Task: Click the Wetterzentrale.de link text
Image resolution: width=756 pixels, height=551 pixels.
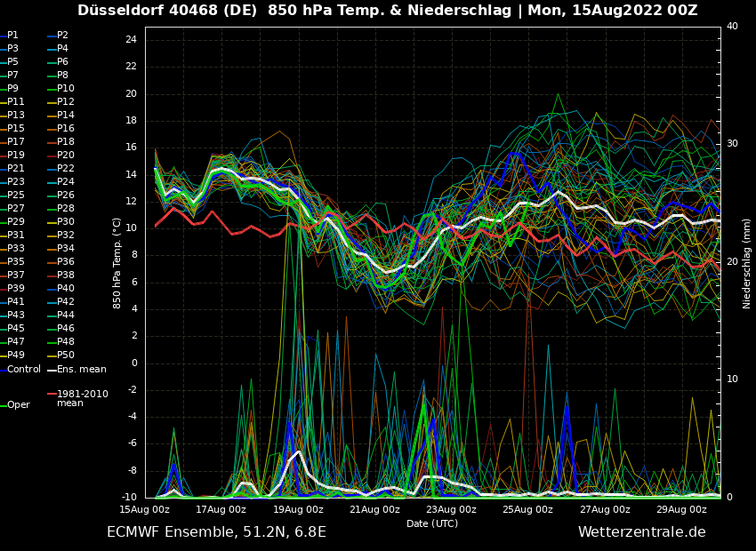Action: click(641, 532)
